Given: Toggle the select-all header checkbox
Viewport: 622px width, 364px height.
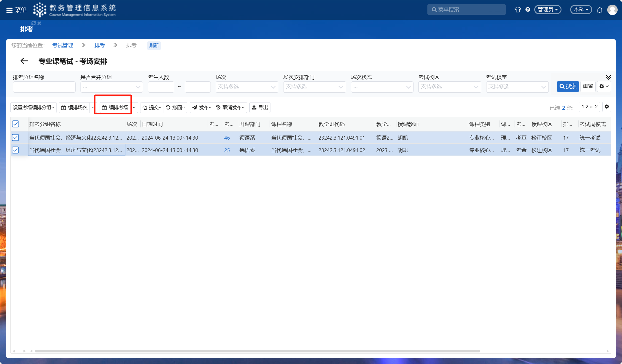Looking at the screenshot, I should (16, 124).
